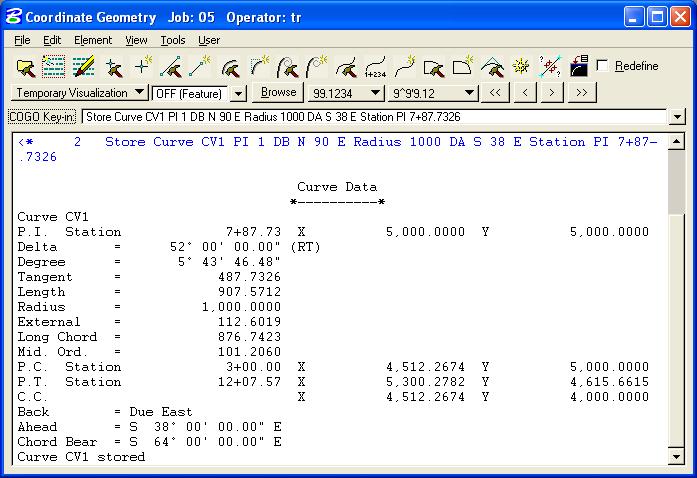697x478 pixels.
Task: Click the yellow starburst icon
Action: (x=521, y=67)
